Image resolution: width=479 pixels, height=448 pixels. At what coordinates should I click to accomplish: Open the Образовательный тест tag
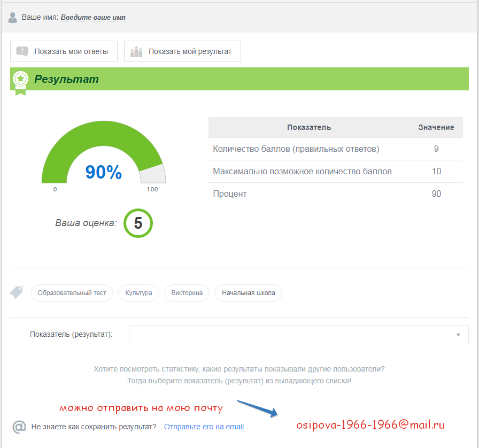[x=72, y=293]
